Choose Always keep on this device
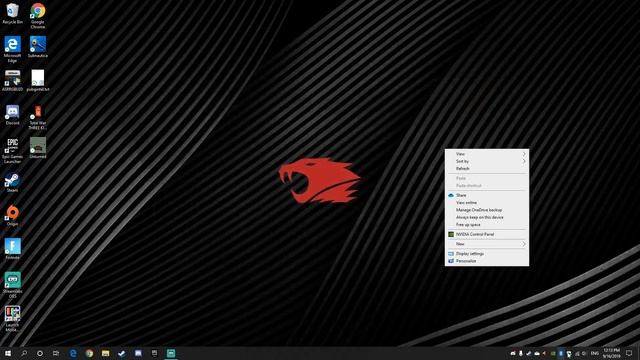 pos(487,217)
